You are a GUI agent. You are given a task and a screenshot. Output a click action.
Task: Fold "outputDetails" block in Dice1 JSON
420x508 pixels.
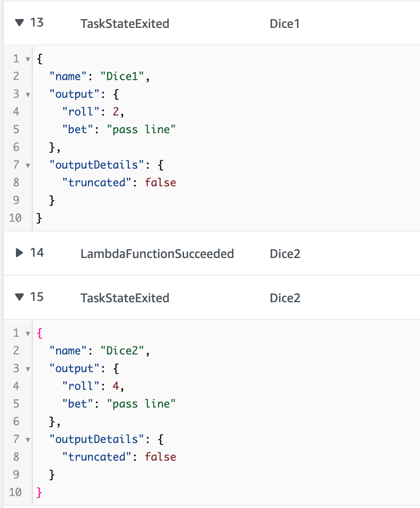pyautogui.click(x=28, y=165)
